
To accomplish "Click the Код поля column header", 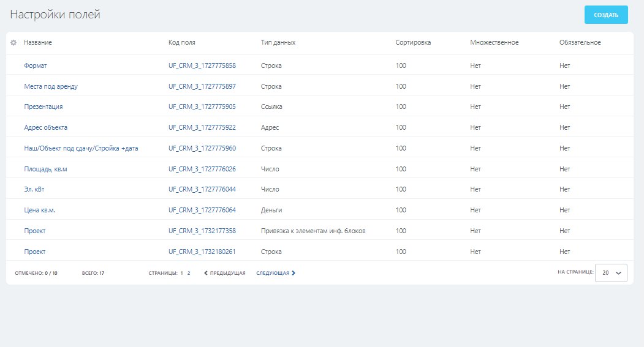I will (181, 43).
